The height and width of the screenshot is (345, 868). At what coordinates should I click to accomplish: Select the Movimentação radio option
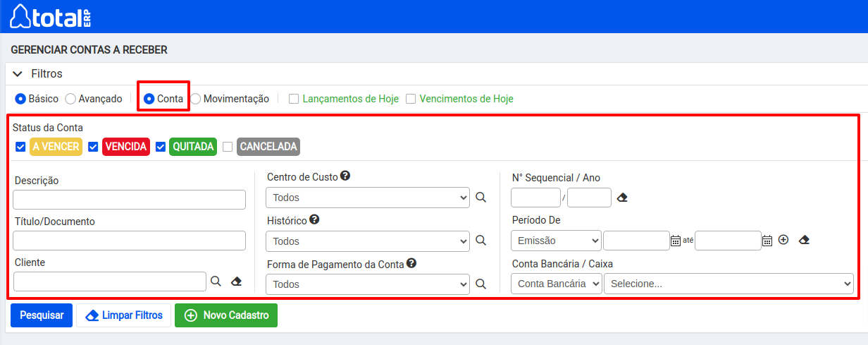pyautogui.click(x=196, y=99)
